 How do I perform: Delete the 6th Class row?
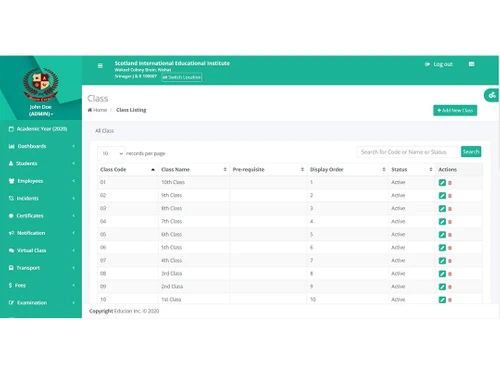pos(450,235)
